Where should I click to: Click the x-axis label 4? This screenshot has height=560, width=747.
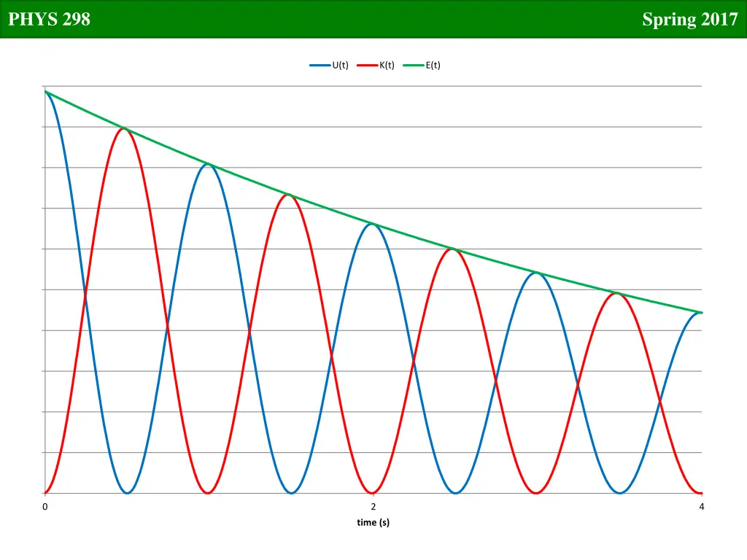(701, 507)
